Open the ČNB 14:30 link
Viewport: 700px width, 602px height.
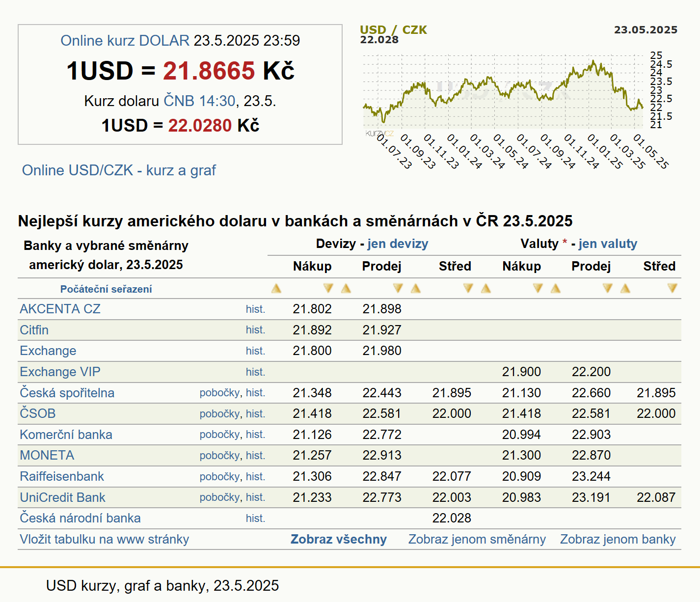click(199, 101)
